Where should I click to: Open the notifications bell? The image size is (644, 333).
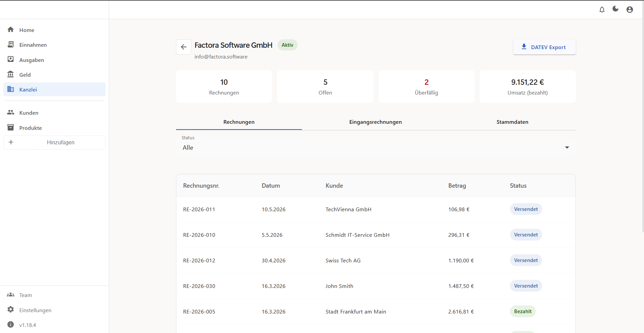(x=602, y=10)
